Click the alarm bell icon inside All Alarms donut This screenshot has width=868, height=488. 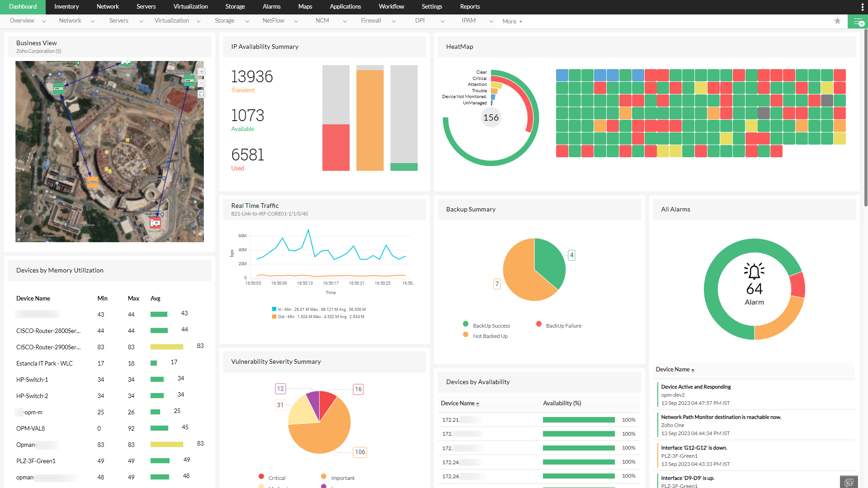coord(754,272)
